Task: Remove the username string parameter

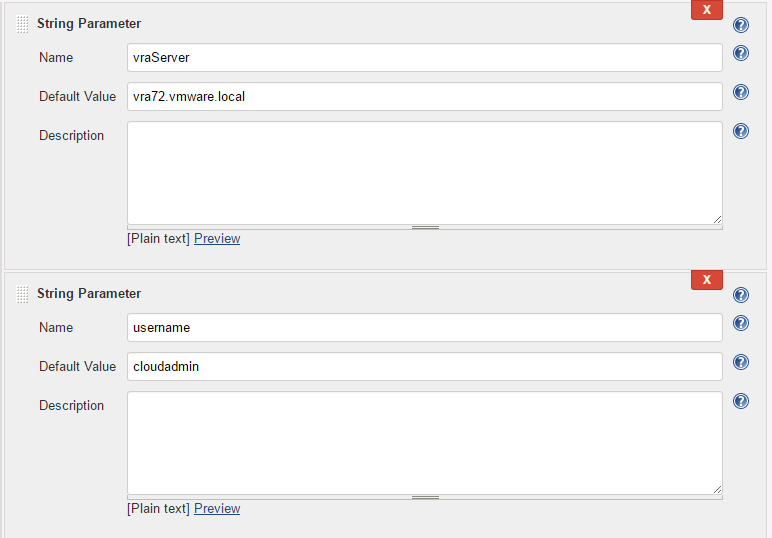Action: tap(706, 279)
